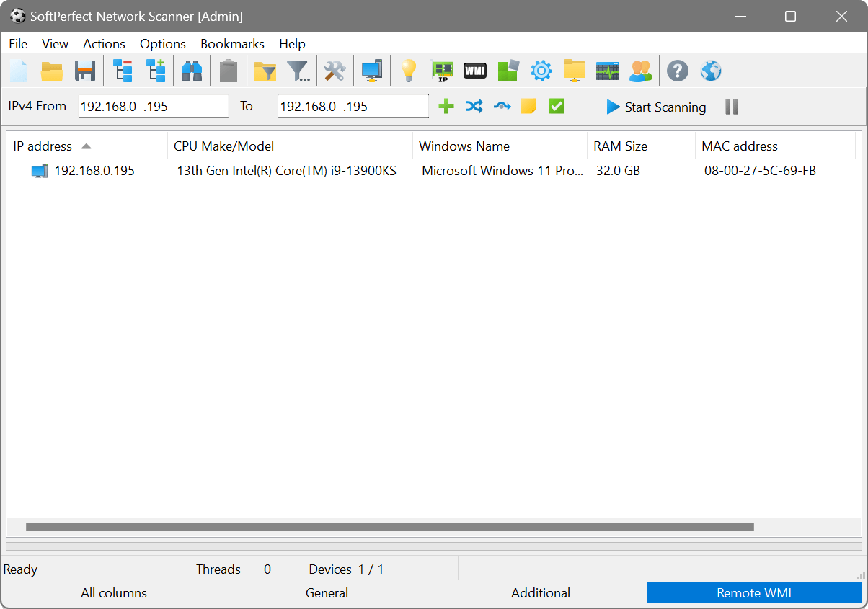
Task: Open advanced filter funnel icon
Action: click(298, 71)
